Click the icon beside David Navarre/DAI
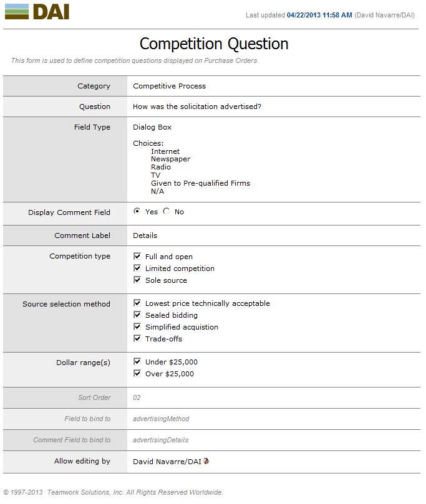Viewport: 426px width, 504px height. pos(206,461)
